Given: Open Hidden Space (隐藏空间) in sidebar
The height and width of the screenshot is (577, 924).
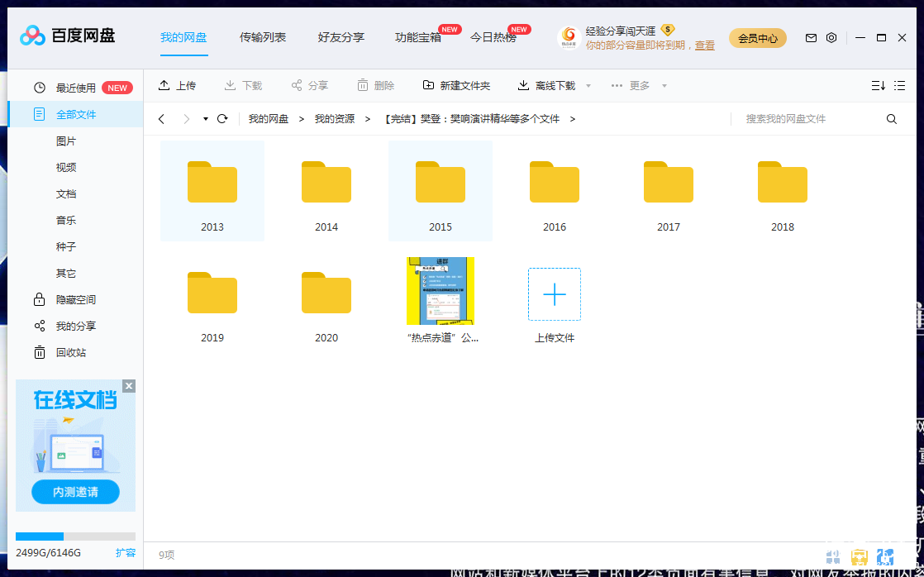Looking at the screenshot, I should [75, 300].
